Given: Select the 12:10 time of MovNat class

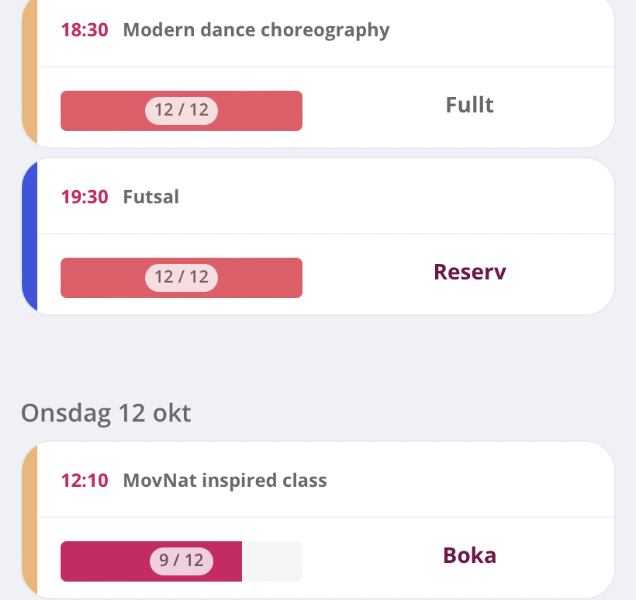Looking at the screenshot, I should tap(84, 481).
